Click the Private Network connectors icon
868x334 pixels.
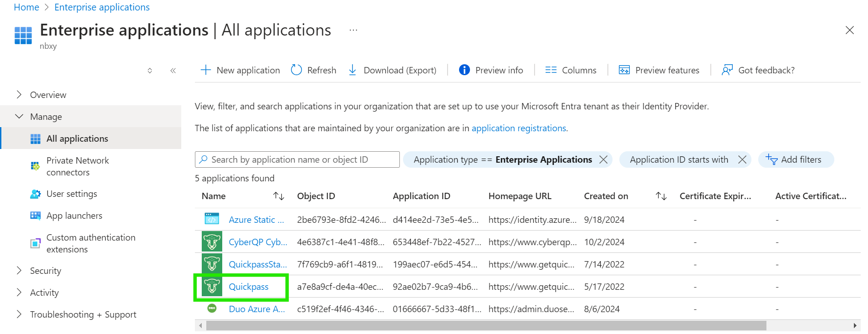(x=35, y=166)
